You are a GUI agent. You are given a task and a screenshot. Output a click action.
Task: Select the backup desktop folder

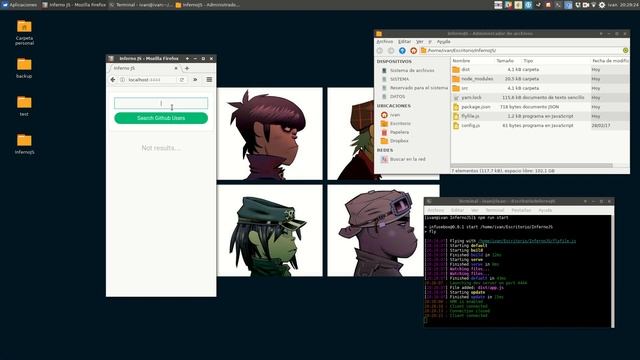(24, 68)
